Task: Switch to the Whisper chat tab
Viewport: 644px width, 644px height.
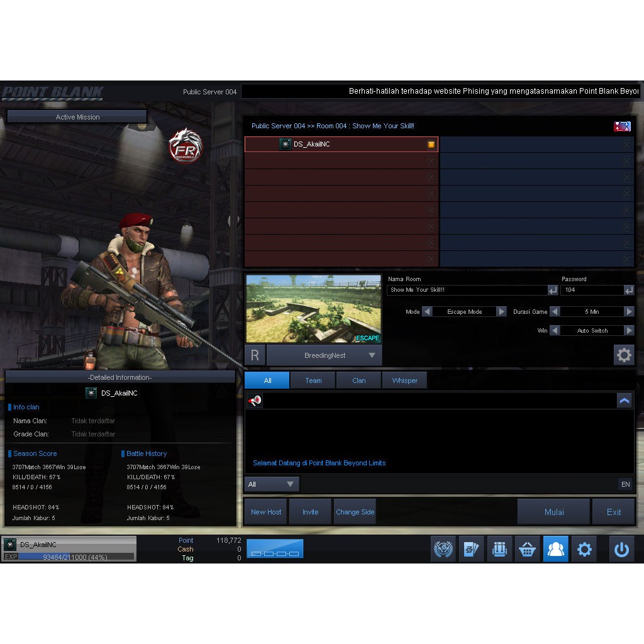Action: pos(404,380)
